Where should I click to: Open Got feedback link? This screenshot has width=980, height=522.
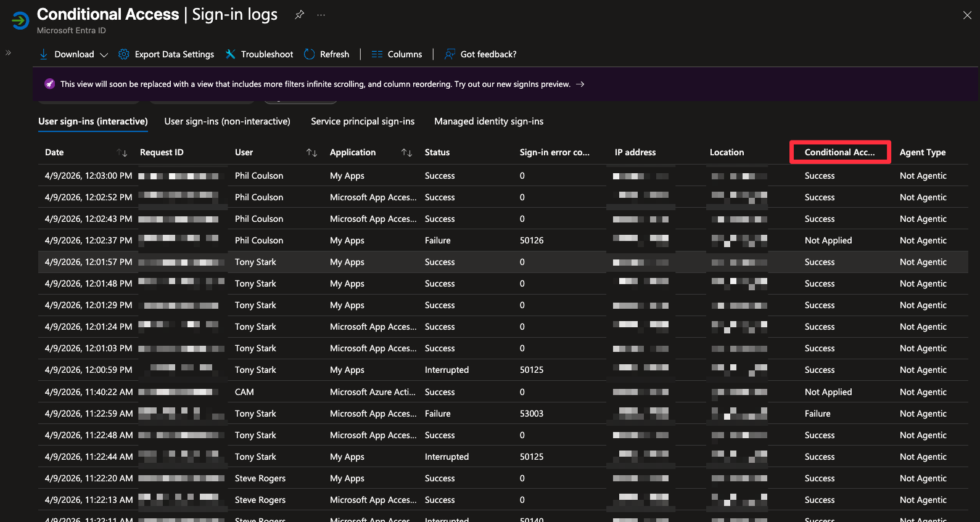(x=488, y=54)
